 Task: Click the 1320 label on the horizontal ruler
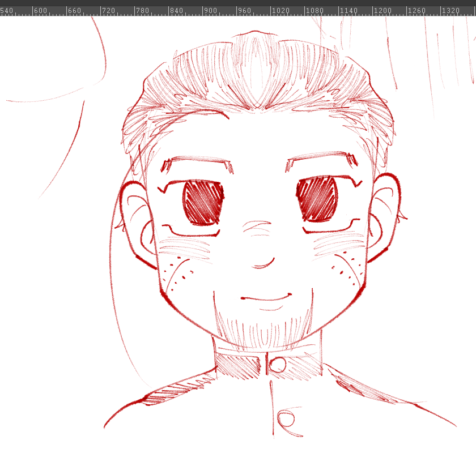451,11
